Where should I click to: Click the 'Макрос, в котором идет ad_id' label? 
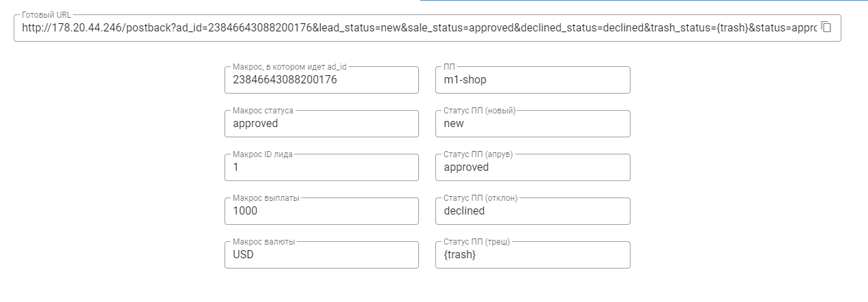[x=290, y=66]
